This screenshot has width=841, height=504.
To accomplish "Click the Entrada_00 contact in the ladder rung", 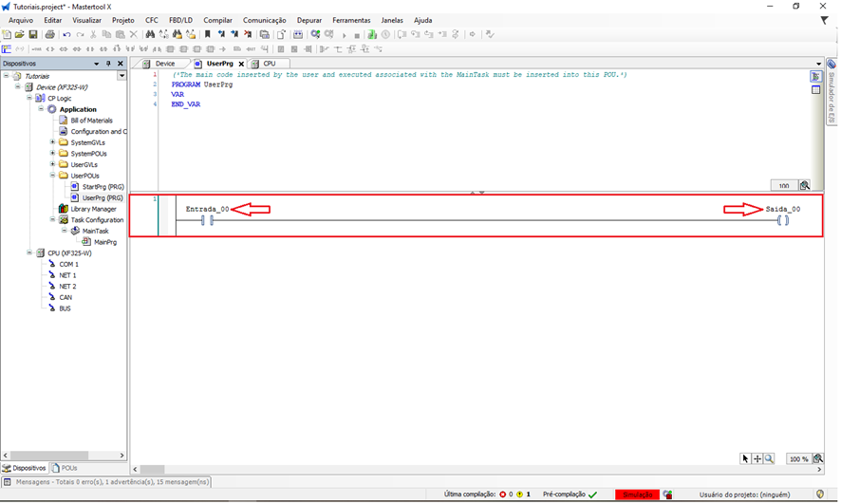I will coord(207,220).
